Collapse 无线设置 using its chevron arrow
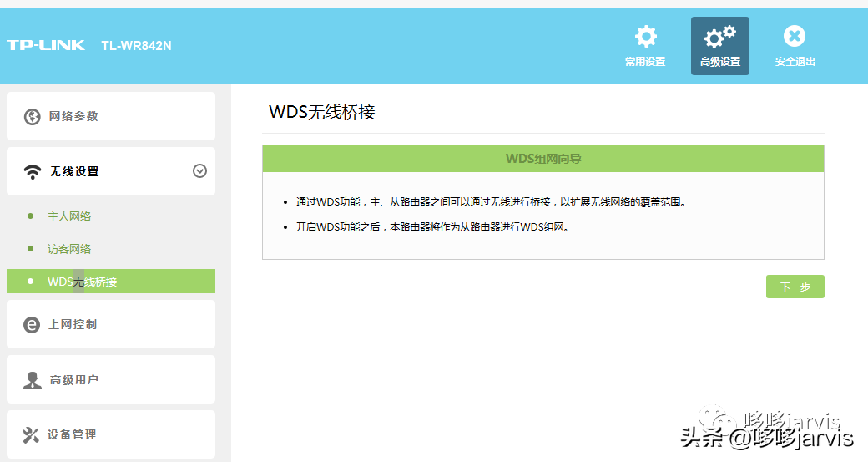This screenshot has width=868, height=462. coord(199,171)
